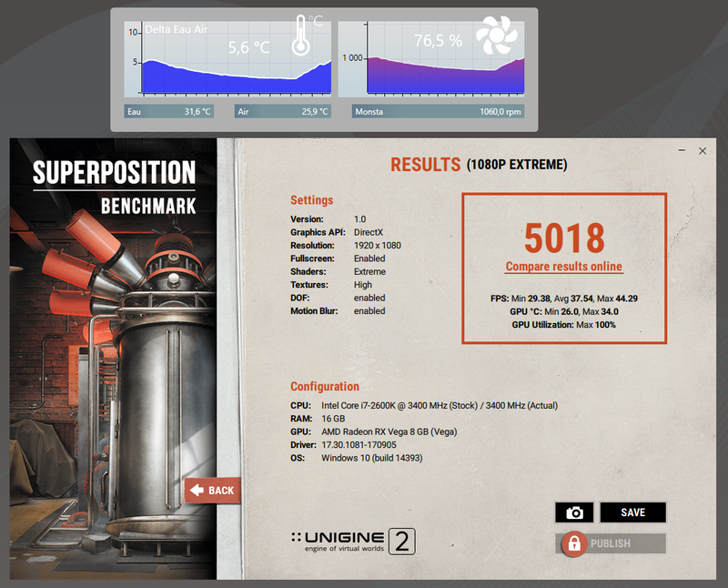Image resolution: width=728 pixels, height=588 pixels.
Task: Click the Motion Blur value enabled
Action: 369,310
